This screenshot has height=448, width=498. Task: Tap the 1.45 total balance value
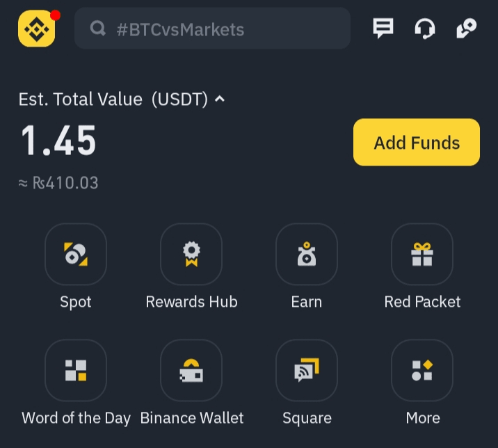58,141
